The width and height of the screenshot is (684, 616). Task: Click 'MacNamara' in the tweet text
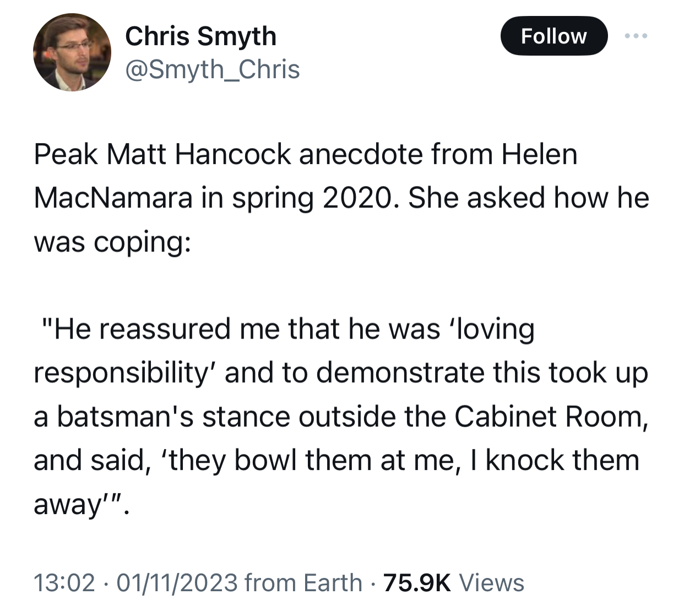pos(113,198)
